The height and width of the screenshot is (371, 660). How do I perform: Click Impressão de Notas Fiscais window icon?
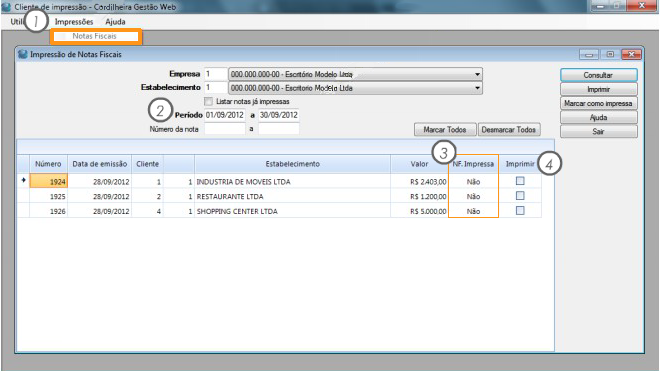(x=23, y=54)
